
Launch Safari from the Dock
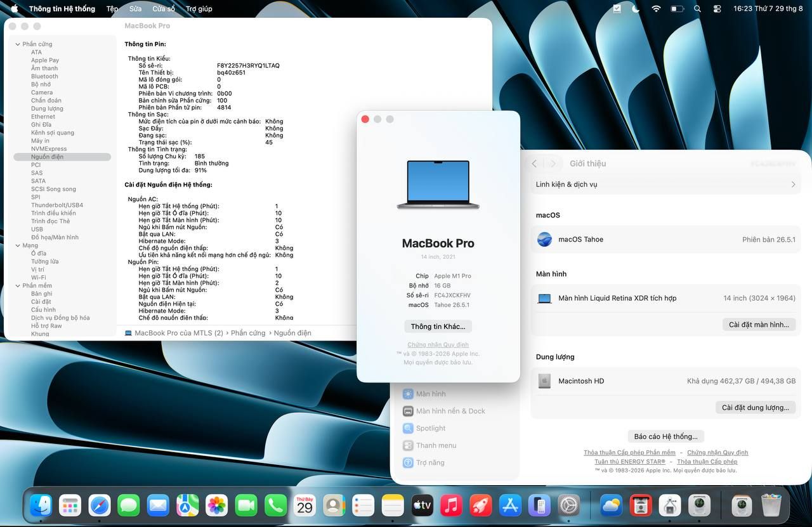click(x=100, y=505)
